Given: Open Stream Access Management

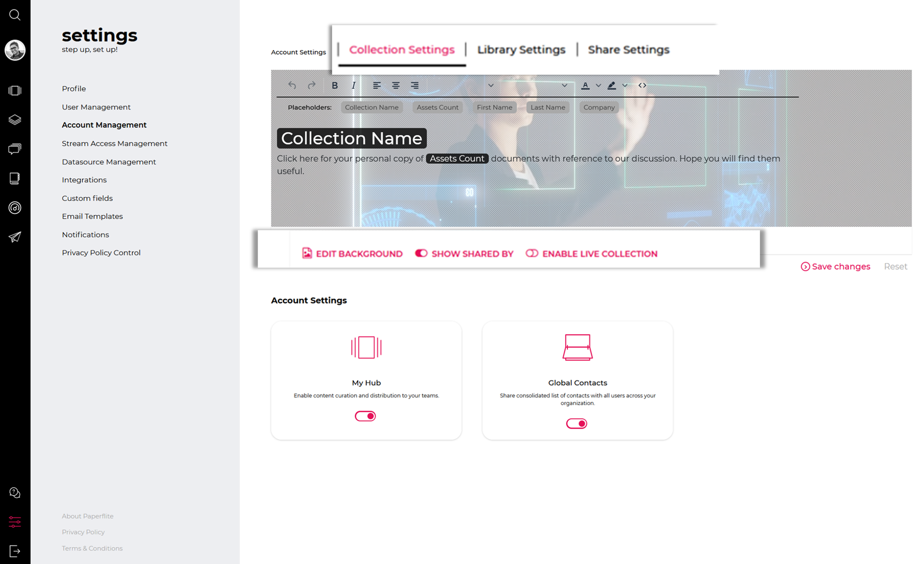Looking at the screenshot, I should tap(115, 143).
